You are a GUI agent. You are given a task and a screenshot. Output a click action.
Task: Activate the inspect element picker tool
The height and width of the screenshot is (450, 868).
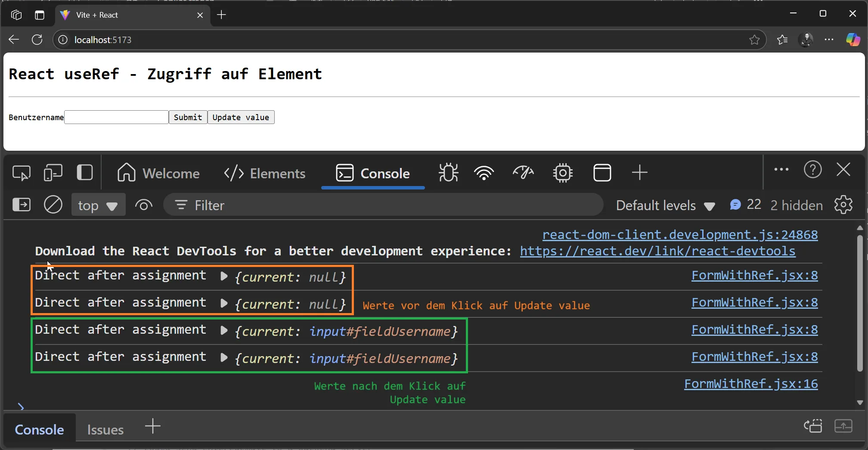tap(21, 173)
